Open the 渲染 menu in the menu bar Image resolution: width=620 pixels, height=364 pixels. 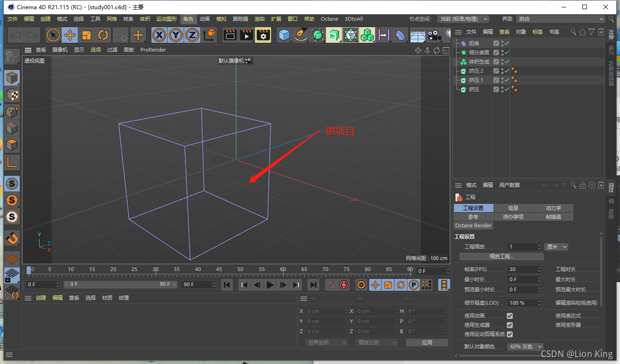pyautogui.click(x=259, y=19)
